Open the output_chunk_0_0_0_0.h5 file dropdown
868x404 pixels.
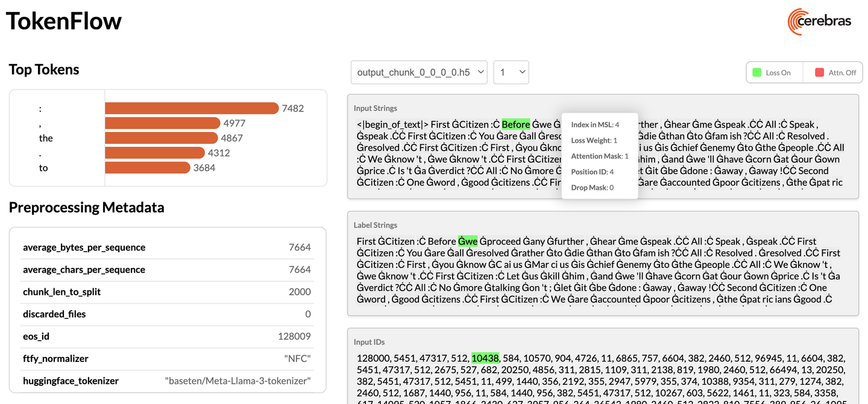click(419, 72)
